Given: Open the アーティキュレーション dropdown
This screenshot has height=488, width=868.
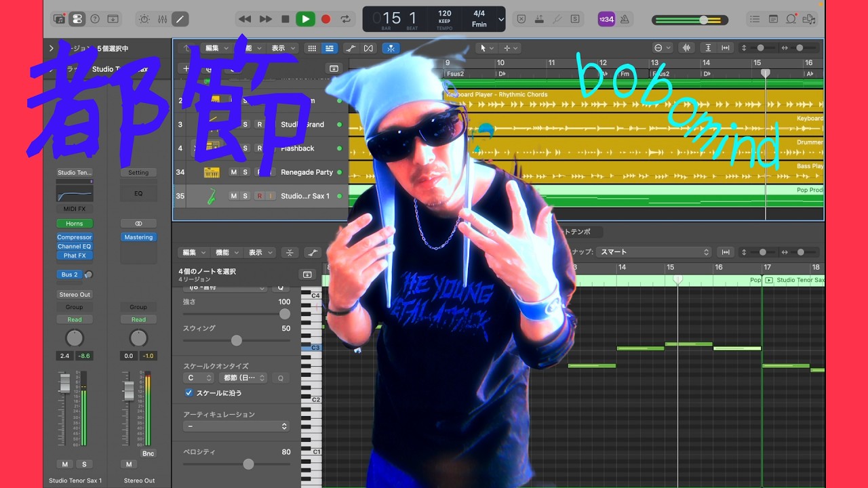Looking at the screenshot, I should click(237, 426).
